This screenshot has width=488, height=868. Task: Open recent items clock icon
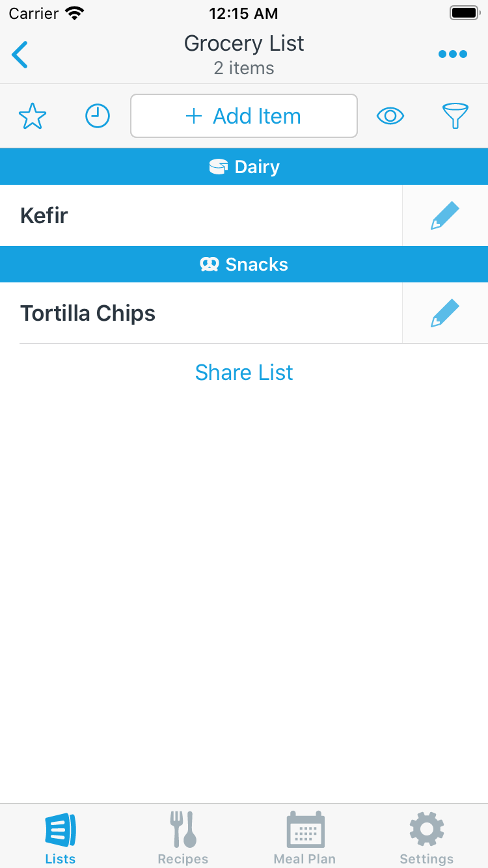click(x=98, y=116)
